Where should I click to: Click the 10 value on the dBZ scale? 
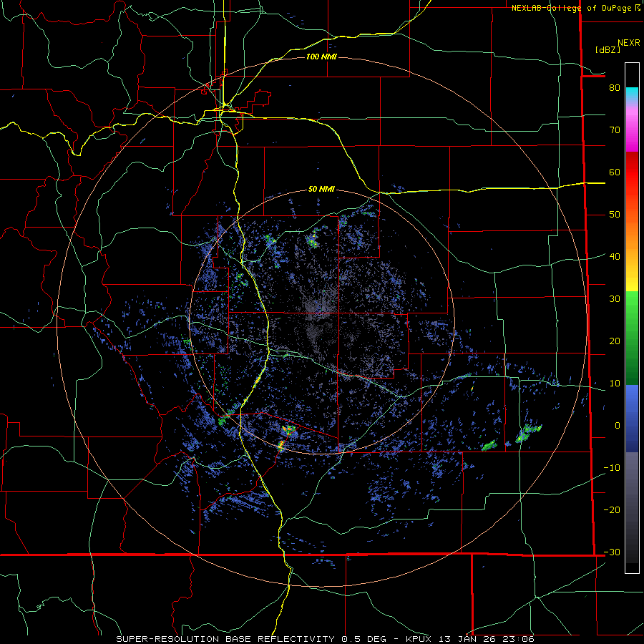click(615, 384)
